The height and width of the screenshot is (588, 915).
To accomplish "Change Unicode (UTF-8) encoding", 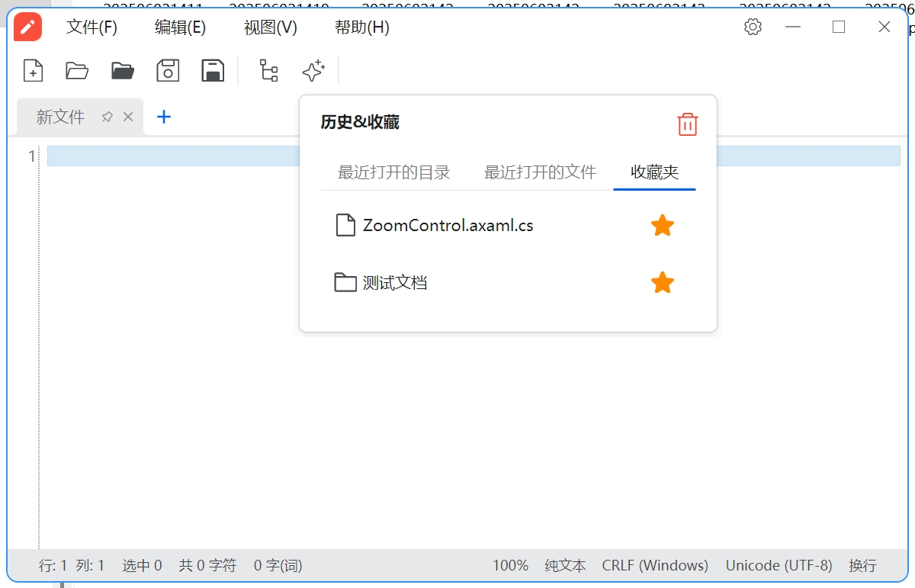I will click(779, 566).
